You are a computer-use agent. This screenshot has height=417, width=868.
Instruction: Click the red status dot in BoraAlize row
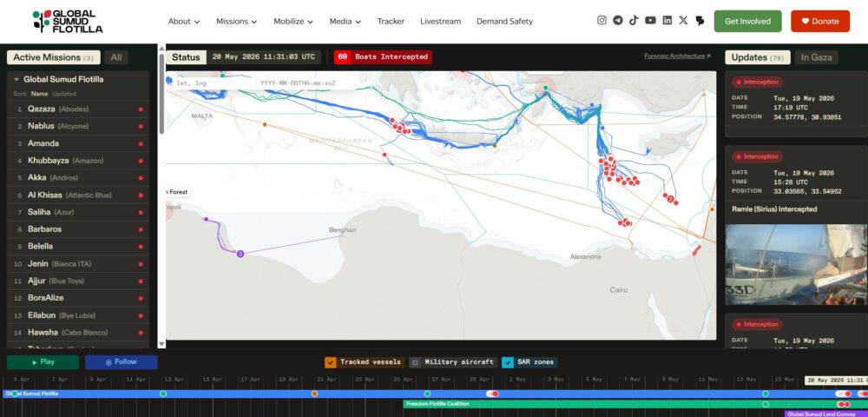click(141, 298)
